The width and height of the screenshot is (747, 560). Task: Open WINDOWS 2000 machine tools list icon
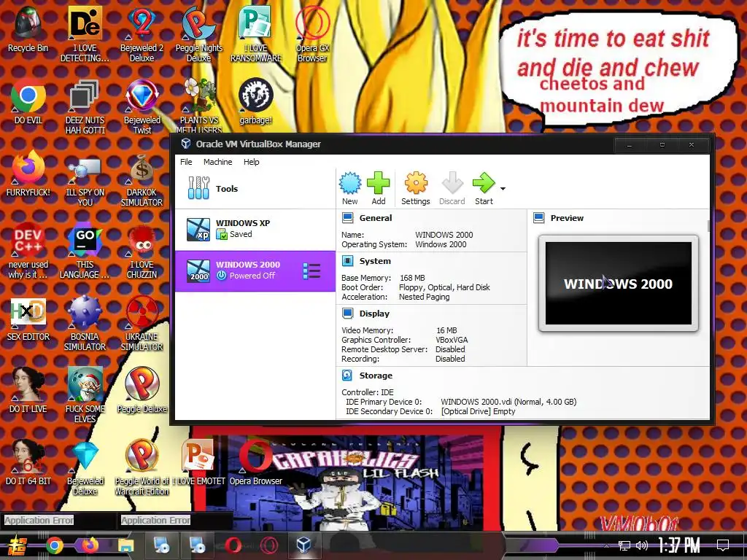point(311,271)
